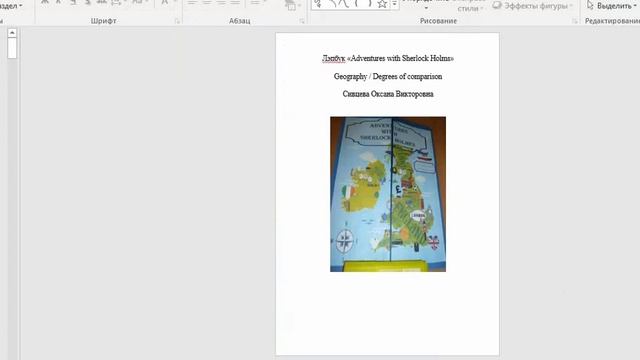The image size is (640, 360).
Task: Select the lapbook map picture on the slide
Action: (388, 194)
